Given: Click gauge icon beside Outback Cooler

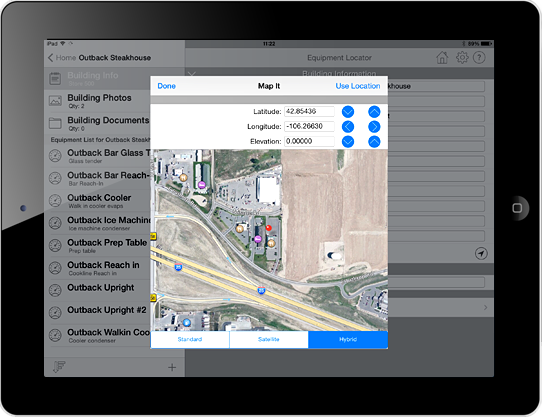Looking at the screenshot, I should pyautogui.click(x=55, y=201).
